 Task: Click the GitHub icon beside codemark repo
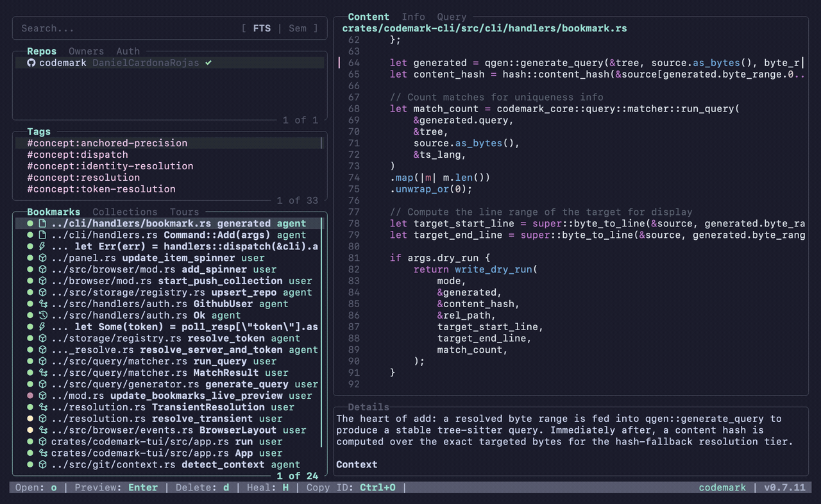coord(31,63)
